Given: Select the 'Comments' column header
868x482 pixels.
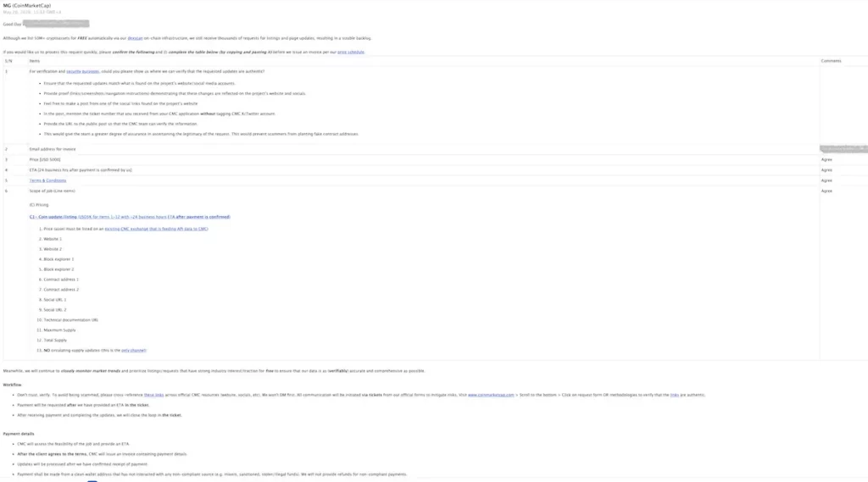Looking at the screenshot, I should pyautogui.click(x=831, y=61).
